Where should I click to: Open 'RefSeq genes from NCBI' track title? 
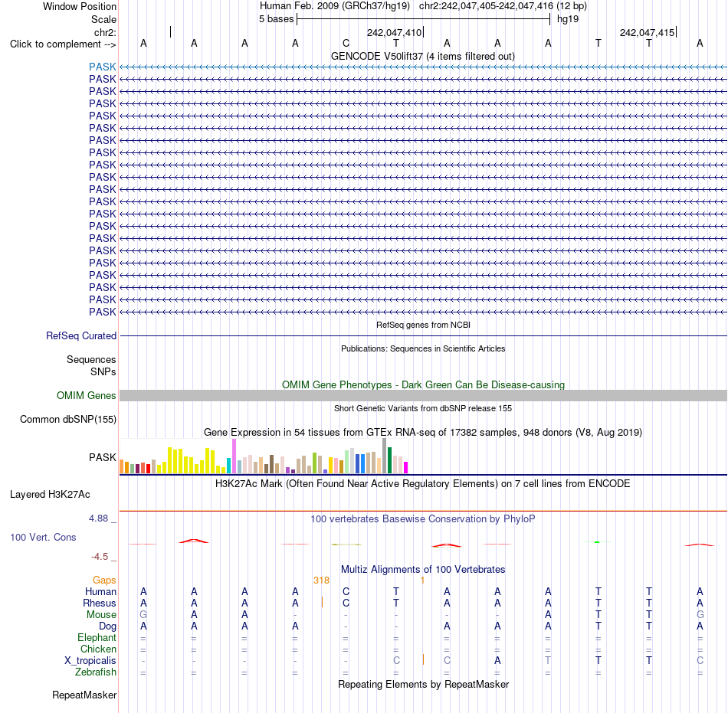pyautogui.click(x=423, y=325)
